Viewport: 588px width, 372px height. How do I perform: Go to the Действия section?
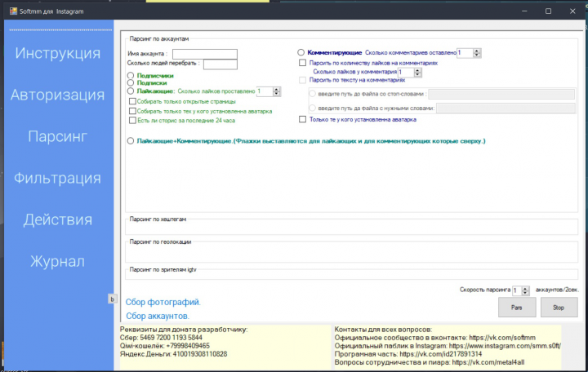pos(58,219)
